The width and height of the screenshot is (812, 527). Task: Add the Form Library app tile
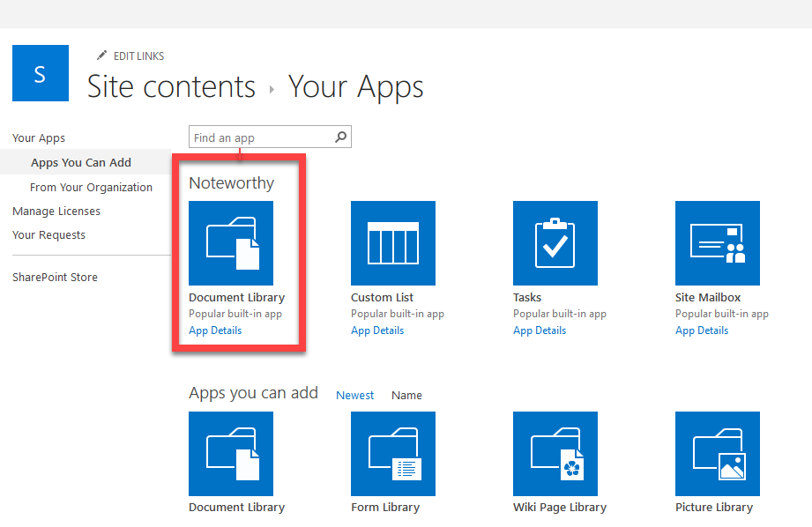point(393,454)
